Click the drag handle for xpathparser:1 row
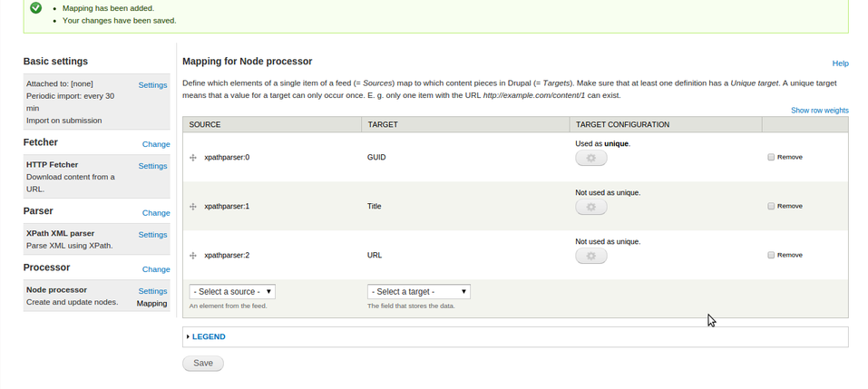The height and width of the screenshot is (389, 868). click(x=193, y=207)
